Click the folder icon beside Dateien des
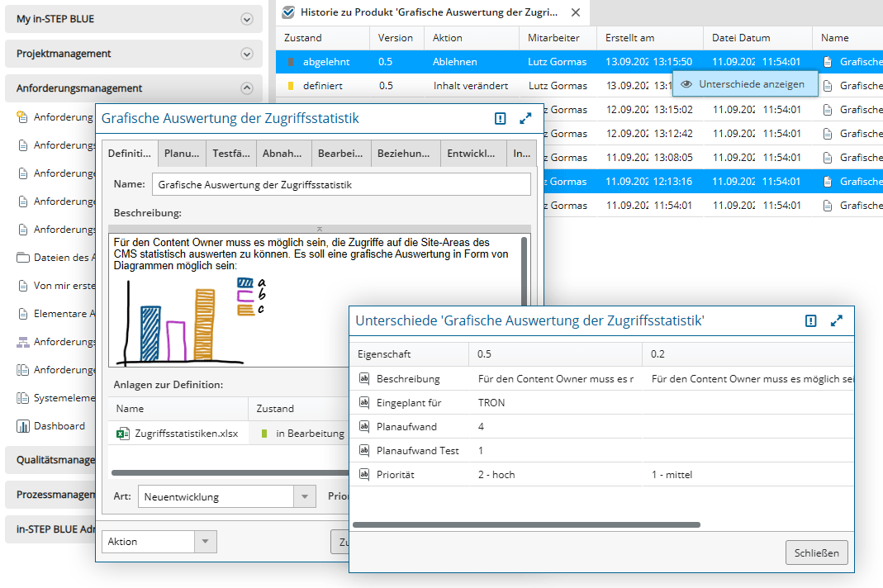Viewport: 883px width, 588px height. [x=22, y=258]
